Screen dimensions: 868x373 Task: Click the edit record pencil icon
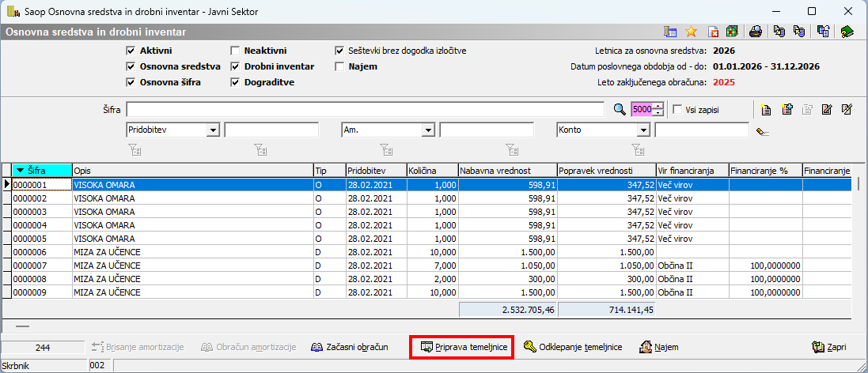[x=827, y=109]
